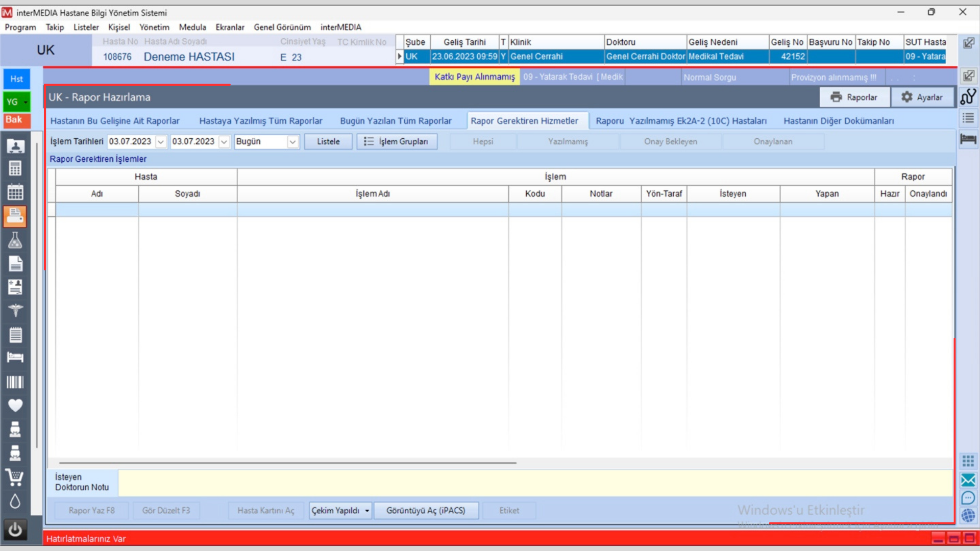Open the Çekim Yapıldı dropdown
980x551 pixels.
pyautogui.click(x=367, y=511)
